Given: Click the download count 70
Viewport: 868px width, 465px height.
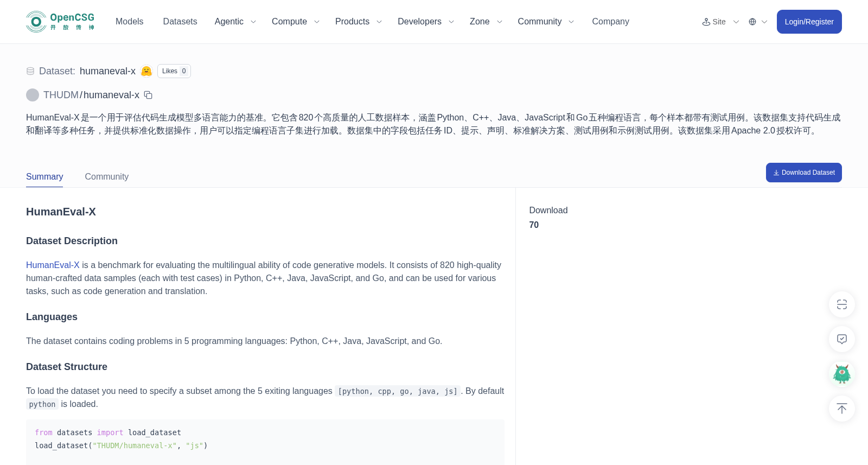Looking at the screenshot, I should [x=534, y=225].
